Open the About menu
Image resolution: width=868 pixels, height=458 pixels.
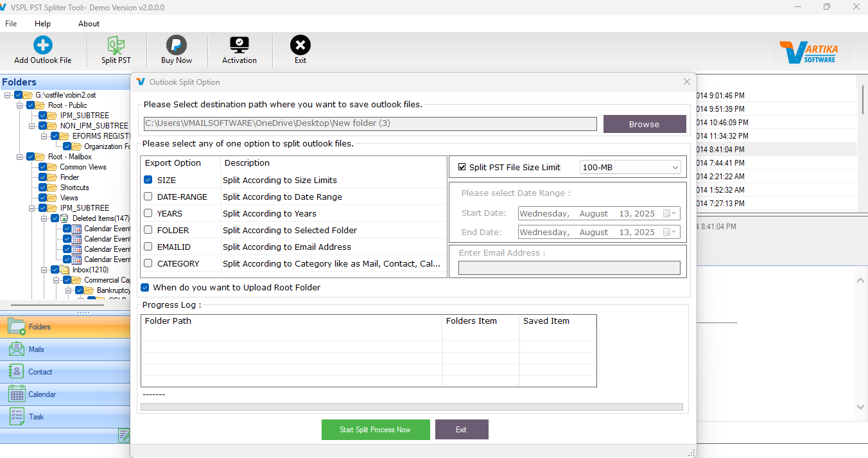(89, 24)
